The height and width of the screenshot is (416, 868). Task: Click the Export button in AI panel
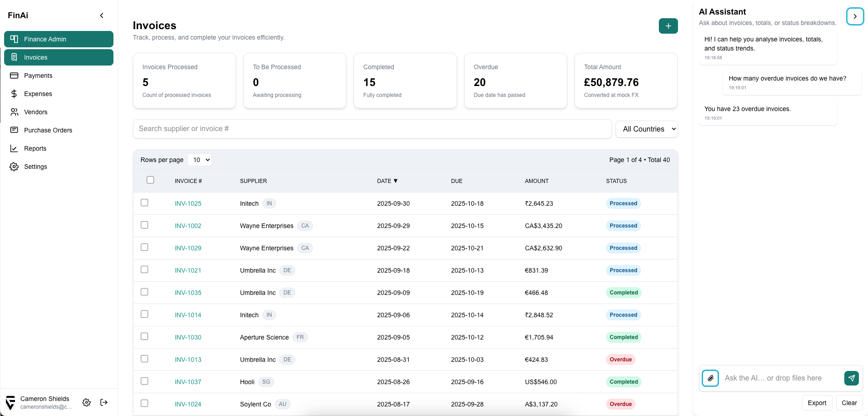(x=817, y=403)
